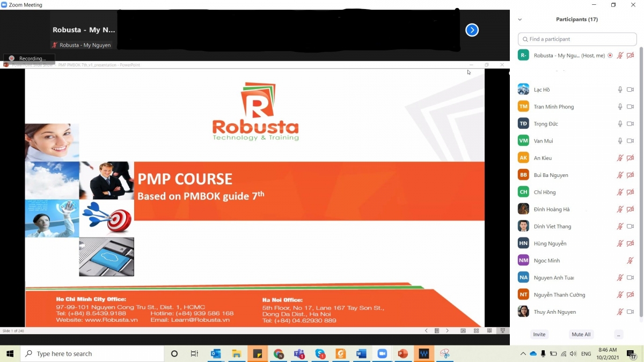This screenshot has width=644, height=362.
Task: Switch to Slide Sorter view in PowerPoint
Action: click(x=476, y=331)
